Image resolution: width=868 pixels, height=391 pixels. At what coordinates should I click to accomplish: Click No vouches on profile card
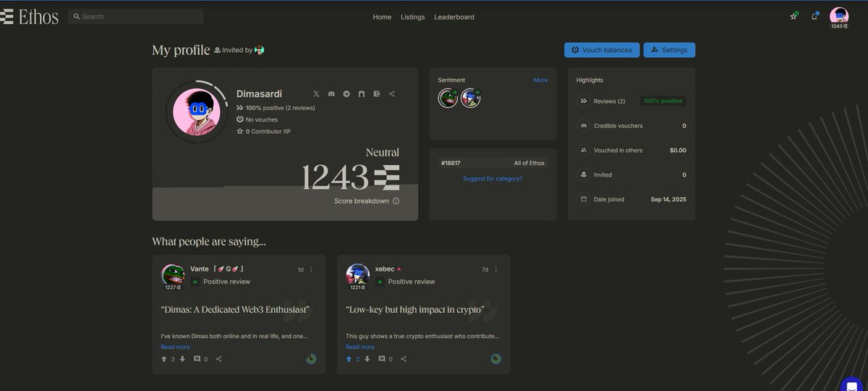click(262, 119)
